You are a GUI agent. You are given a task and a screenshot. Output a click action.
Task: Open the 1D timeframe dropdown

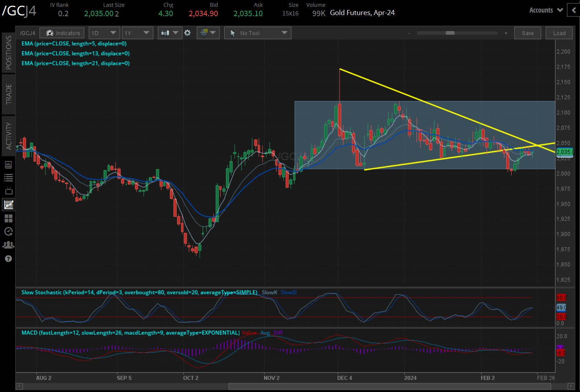pyautogui.click(x=104, y=33)
